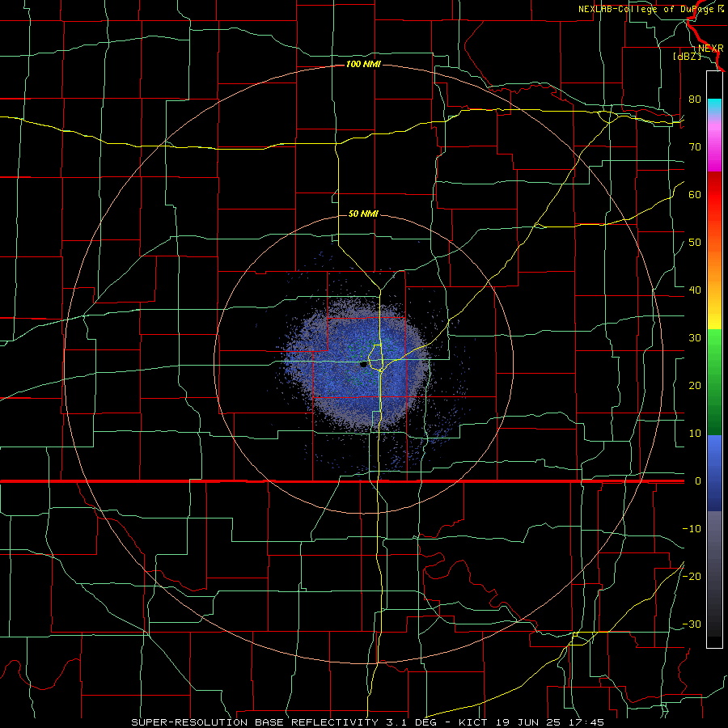This screenshot has height=728, width=728.
Task: Click the Super-Resolution Base Reflectivity caption text
Action: (253, 722)
